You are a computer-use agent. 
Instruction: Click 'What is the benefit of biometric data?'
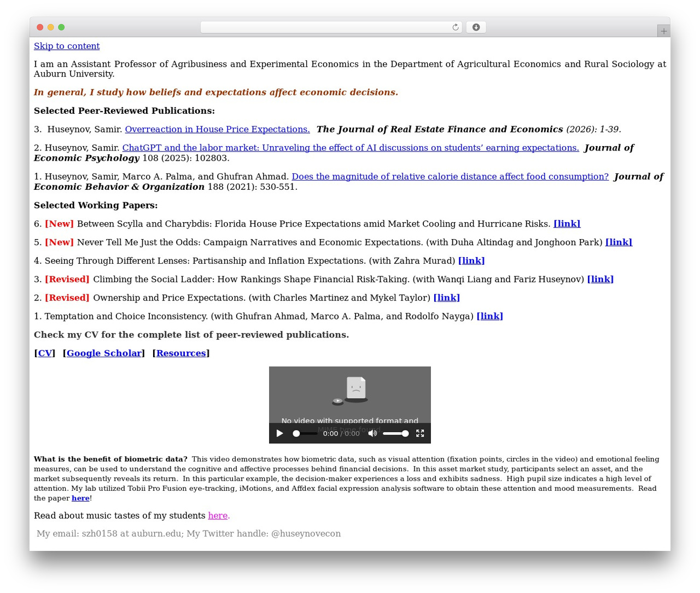[110, 460]
